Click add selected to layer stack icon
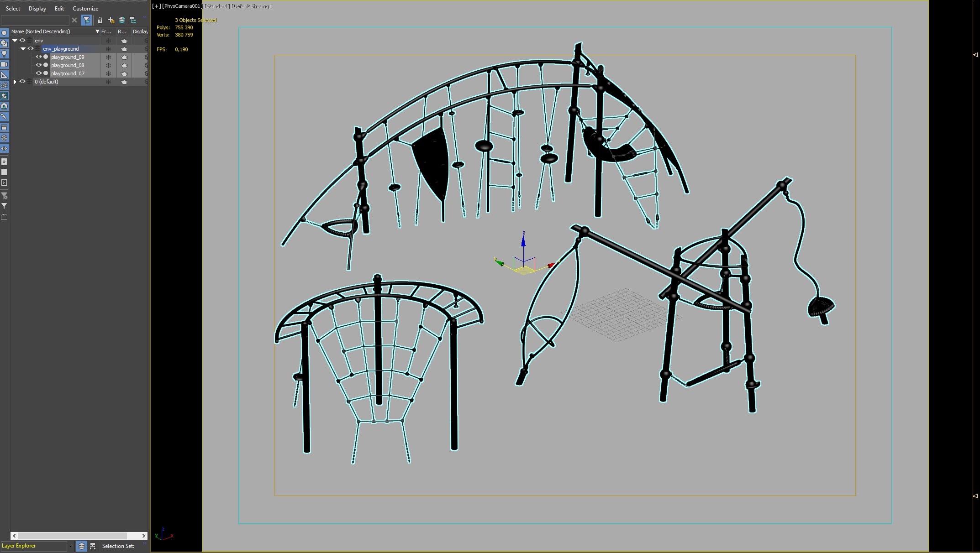 (122, 20)
